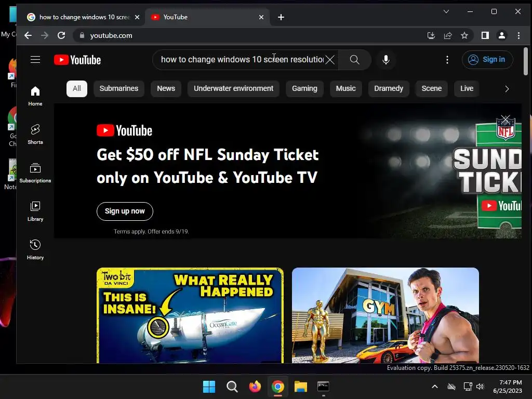Toggle the Chrome side panel
This screenshot has height=399, width=532.
[x=485, y=35]
